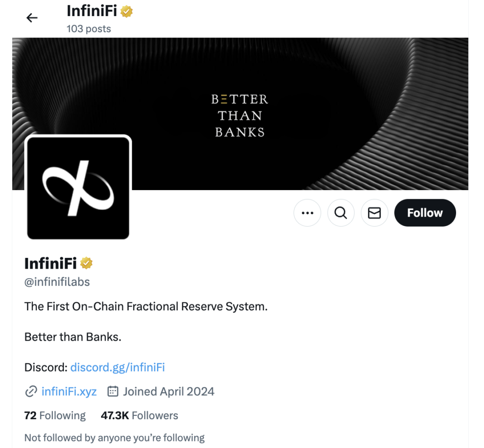Search this profile with the magnifier icon
Image resolution: width=484 pixels, height=448 pixels.
pos(341,213)
